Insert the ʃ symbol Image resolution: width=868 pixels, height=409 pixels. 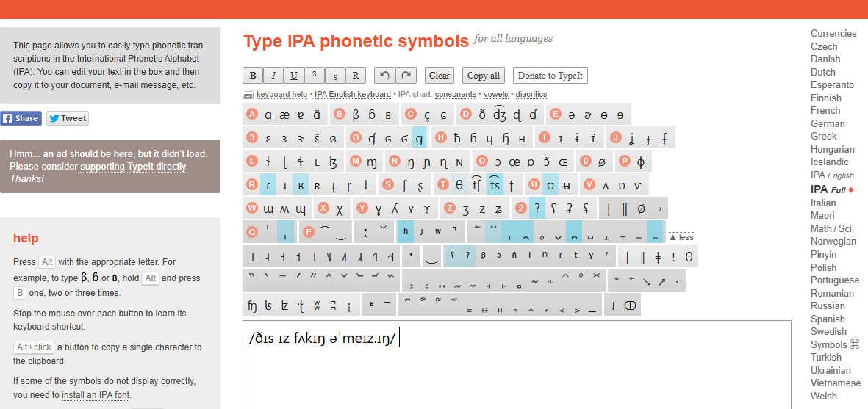pos(407,185)
